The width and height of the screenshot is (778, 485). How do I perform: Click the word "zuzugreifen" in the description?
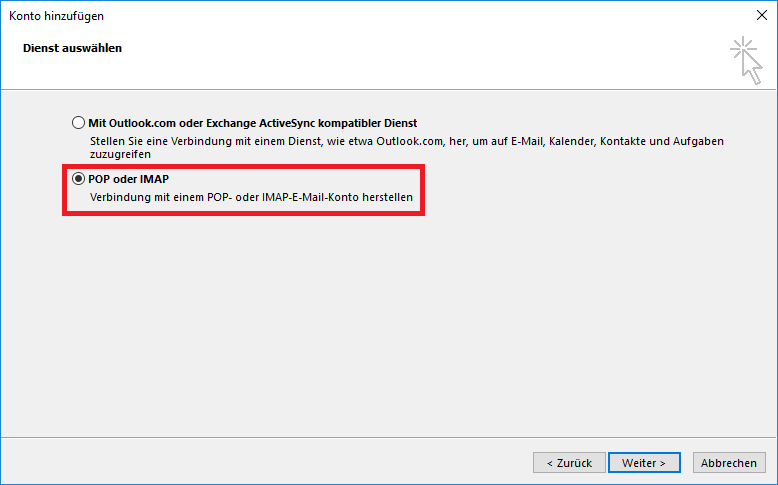click(119, 155)
